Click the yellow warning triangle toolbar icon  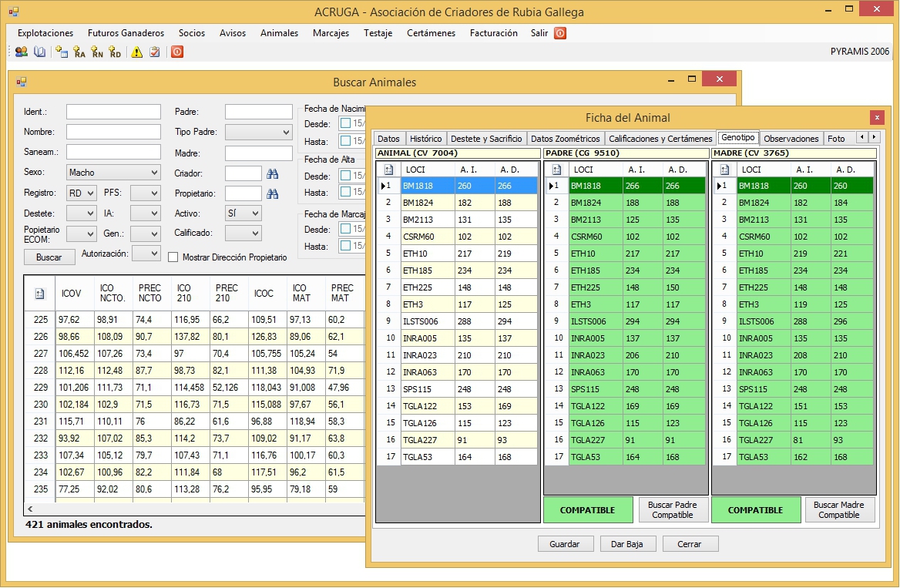136,52
